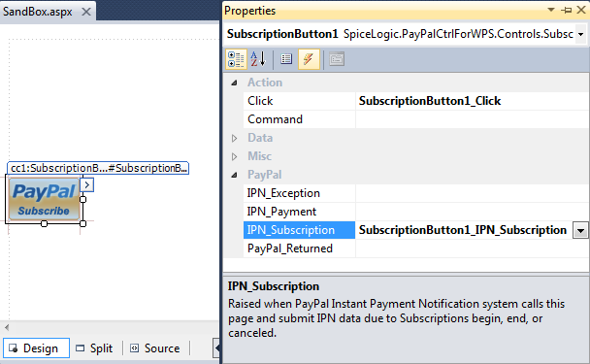Click the designer scroll left arrow
The width and height of the screenshot is (590, 364).
(x=7, y=327)
